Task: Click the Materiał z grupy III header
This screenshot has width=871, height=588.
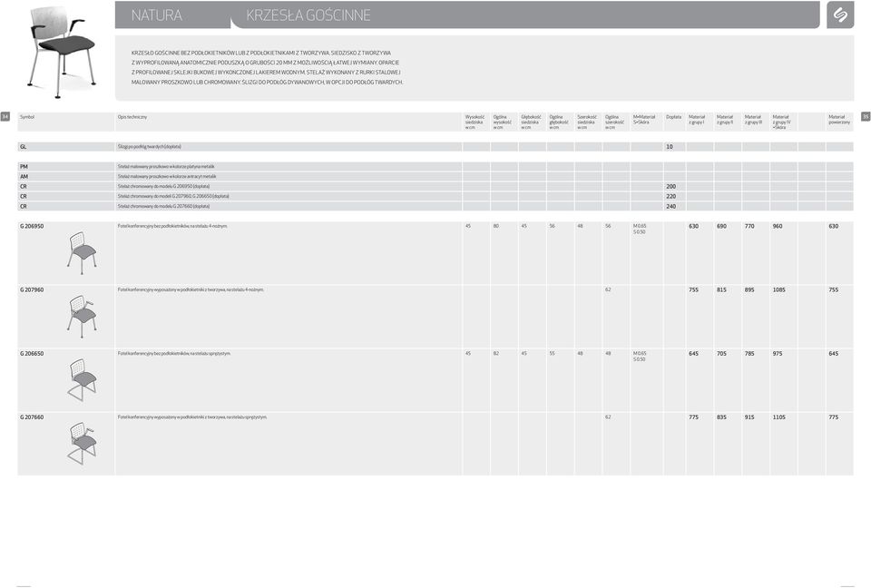Action: [x=753, y=120]
